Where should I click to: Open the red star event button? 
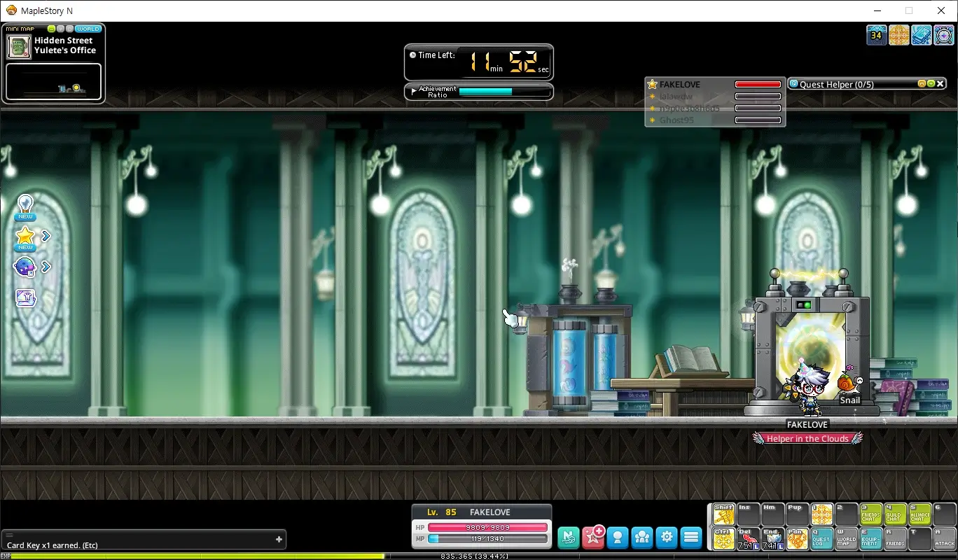[594, 537]
